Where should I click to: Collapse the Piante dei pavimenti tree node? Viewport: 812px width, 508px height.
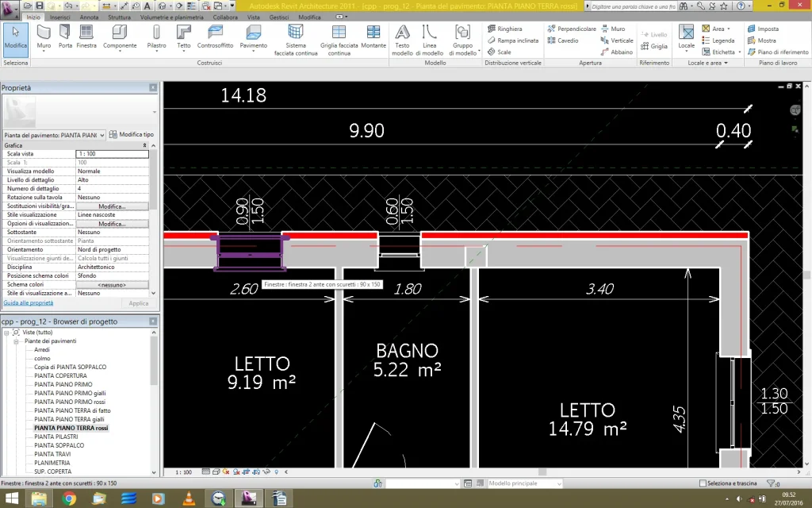point(16,341)
